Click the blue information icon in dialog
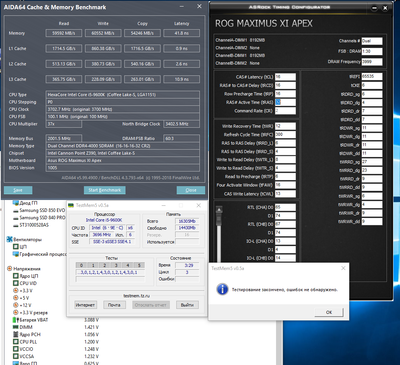The image size is (400, 365). point(222,289)
